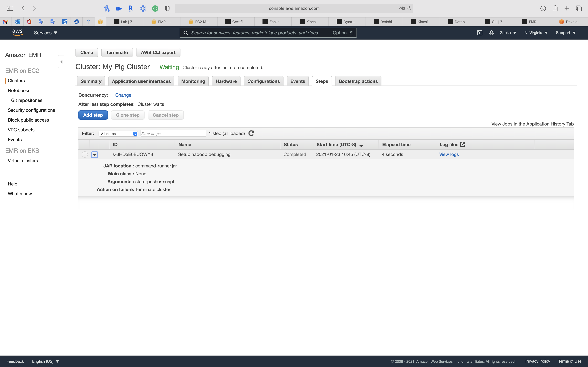This screenshot has width=588, height=367.
Task: Click the Safari share icon
Action: click(555, 9)
